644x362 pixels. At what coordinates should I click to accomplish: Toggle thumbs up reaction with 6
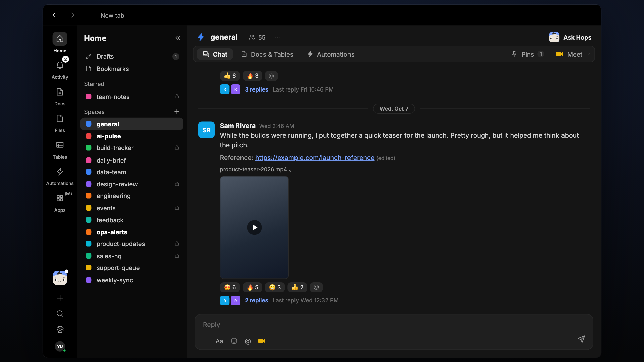tap(230, 76)
